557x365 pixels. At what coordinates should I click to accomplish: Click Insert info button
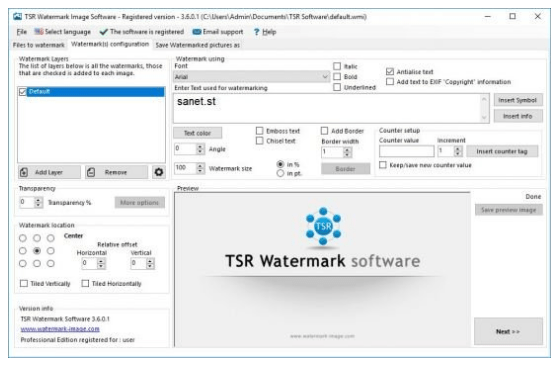coord(518,116)
